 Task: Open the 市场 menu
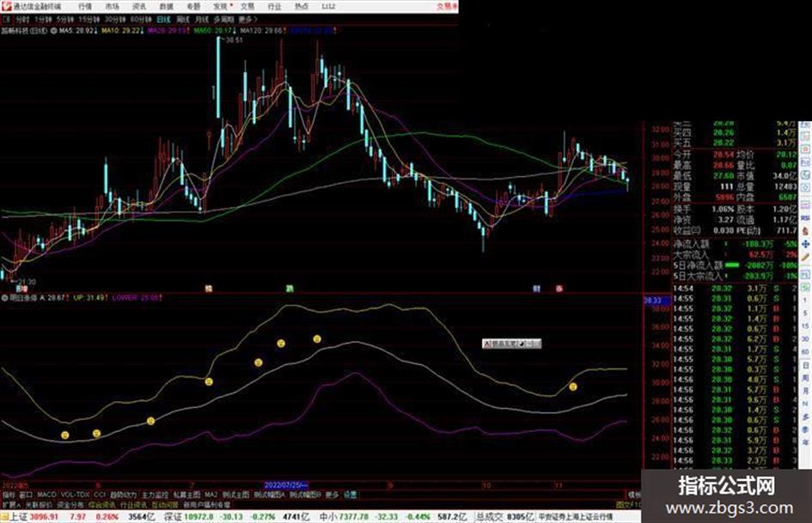(112, 6)
